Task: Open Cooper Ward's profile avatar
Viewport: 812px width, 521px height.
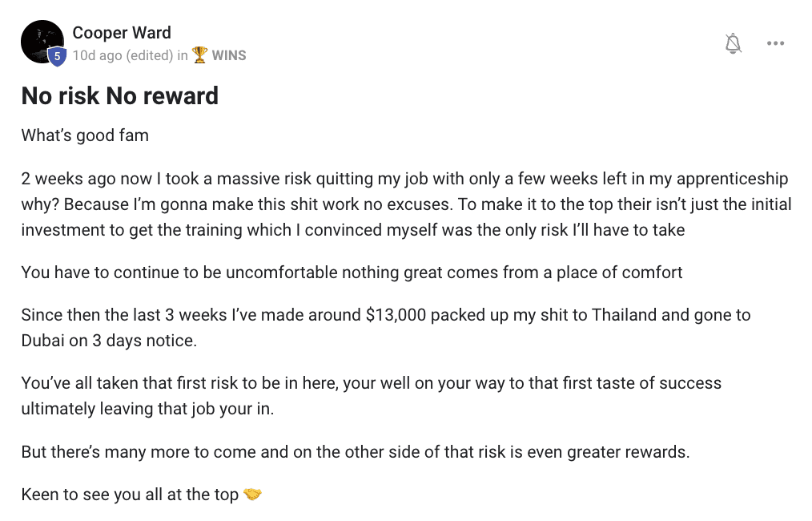Action: [x=42, y=42]
